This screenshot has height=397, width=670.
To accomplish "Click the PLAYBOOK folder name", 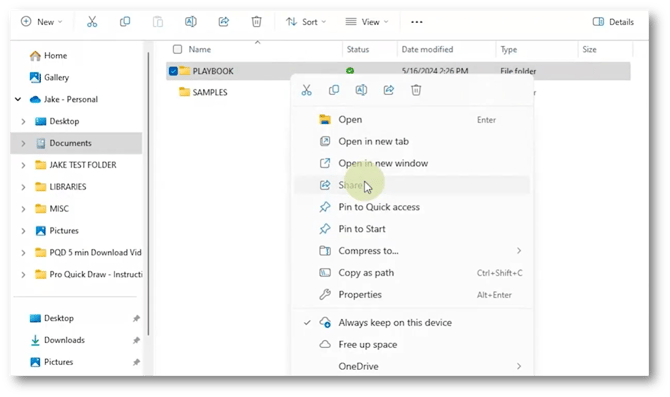I will point(213,71).
